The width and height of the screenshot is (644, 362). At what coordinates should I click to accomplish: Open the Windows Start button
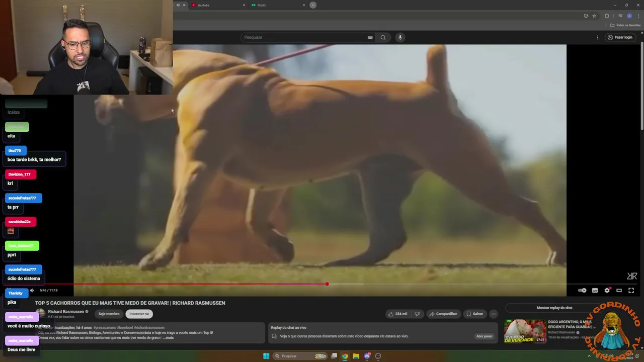pyautogui.click(x=266, y=356)
